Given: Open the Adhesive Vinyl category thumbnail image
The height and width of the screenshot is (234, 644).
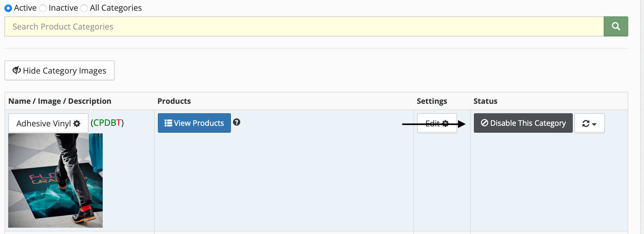Looking at the screenshot, I should pyautogui.click(x=55, y=180).
